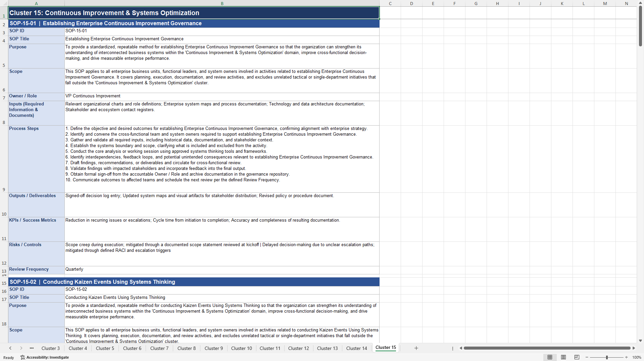Go to the Cluster 10 sheet tab
The width and height of the screenshot is (644, 361).
[x=242, y=348]
